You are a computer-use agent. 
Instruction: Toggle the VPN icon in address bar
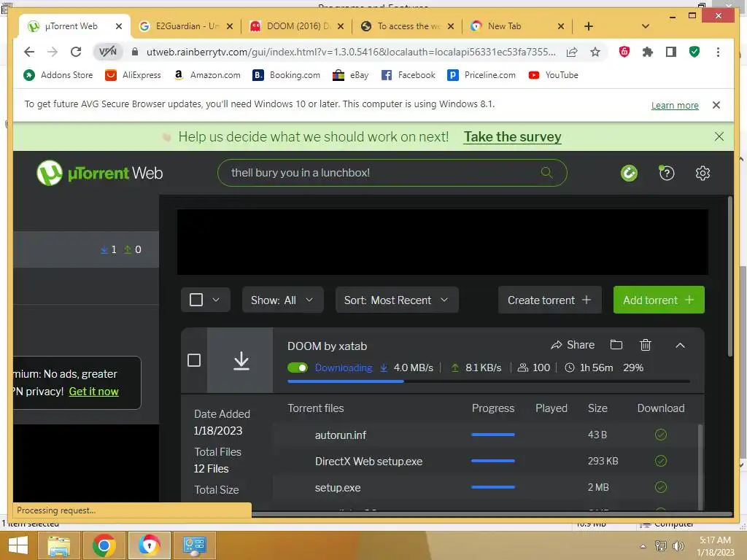pos(108,52)
